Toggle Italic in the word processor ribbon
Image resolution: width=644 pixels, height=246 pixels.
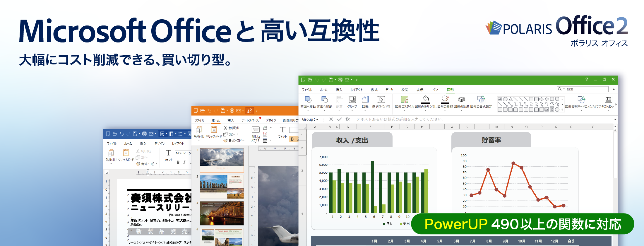(x=184, y=162)
